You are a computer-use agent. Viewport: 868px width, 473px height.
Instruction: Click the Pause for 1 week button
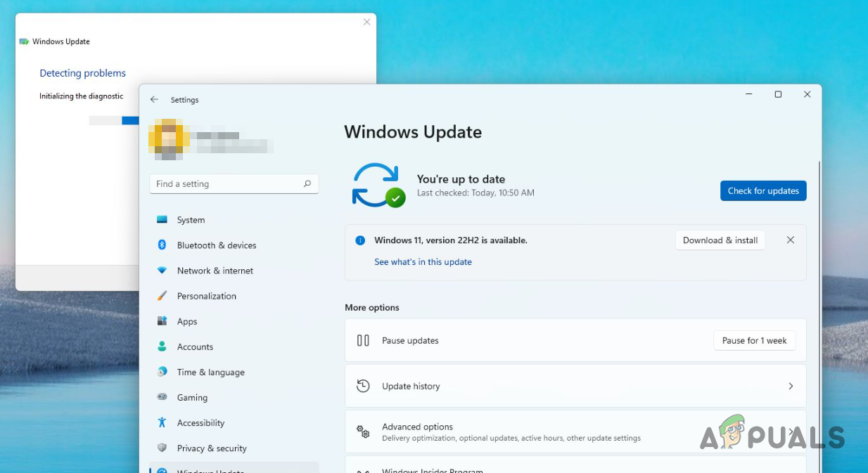pos(754,340)
